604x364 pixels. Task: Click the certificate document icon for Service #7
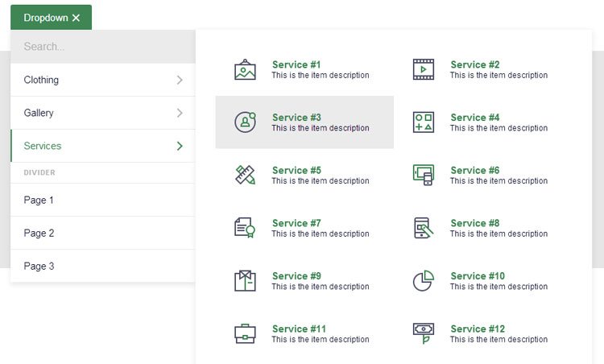(245, 228)
